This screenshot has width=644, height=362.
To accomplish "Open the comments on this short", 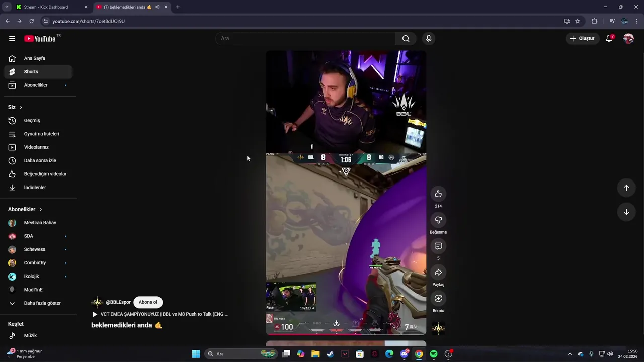I will point(438,246).
